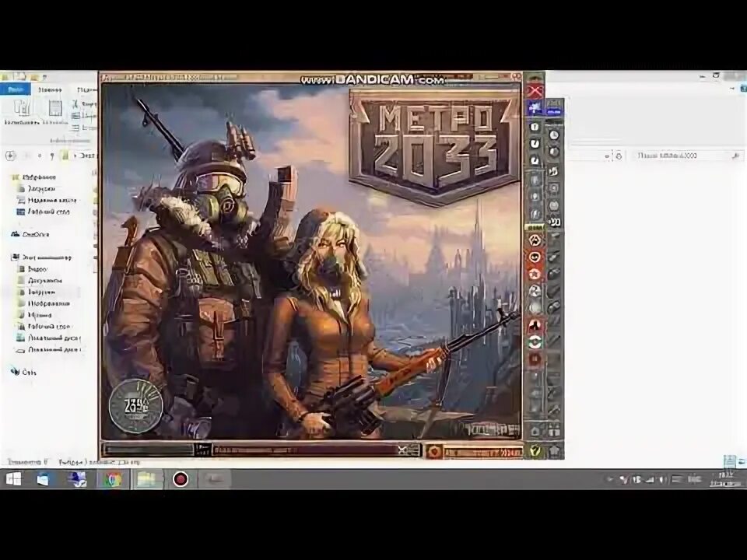Select Этот компьютер in navigation tree
Viewport: 747px width, 560px height.
tap(41, 257)
